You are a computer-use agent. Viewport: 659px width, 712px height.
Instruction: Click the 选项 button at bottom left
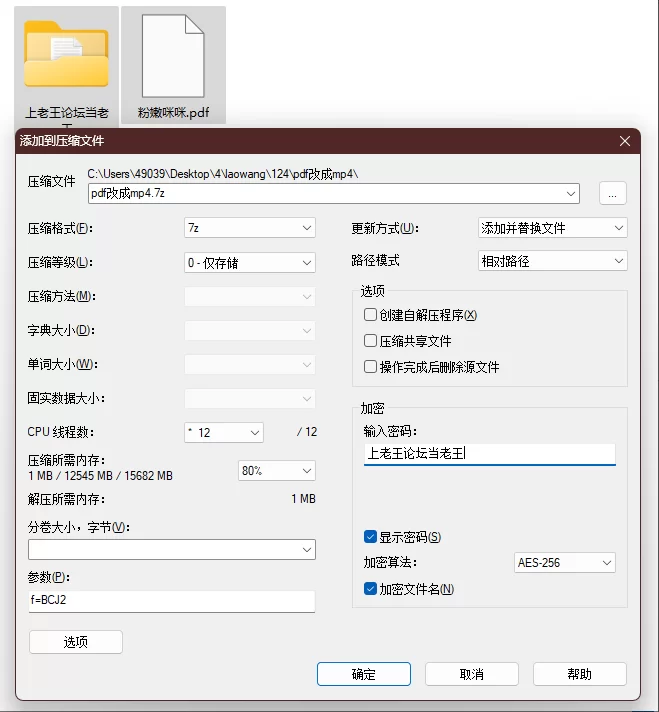[76, 642]
